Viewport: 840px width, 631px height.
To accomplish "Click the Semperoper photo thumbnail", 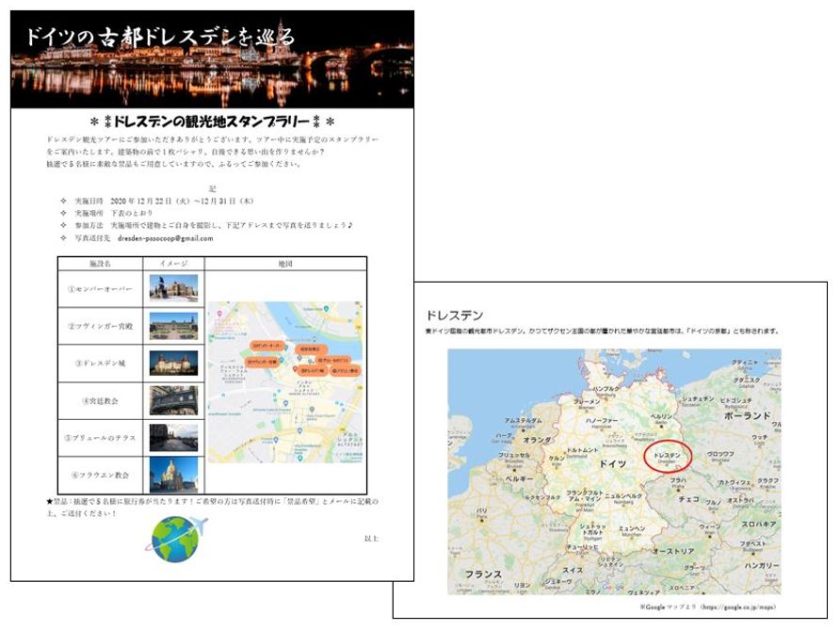I will tap(173, 287).
